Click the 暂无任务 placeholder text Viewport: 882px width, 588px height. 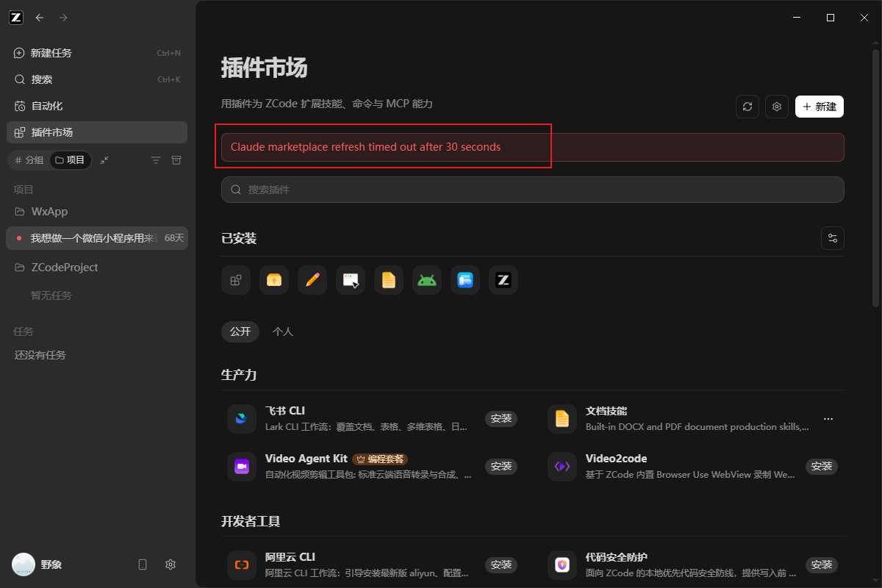tap(51, 295)
